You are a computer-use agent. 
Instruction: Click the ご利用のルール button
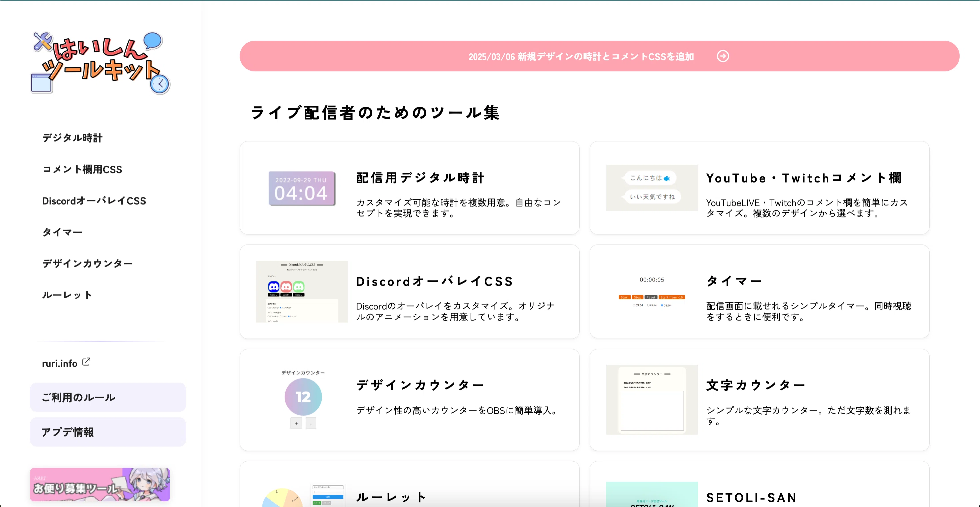pyautogui.click(x=108, y=397)
